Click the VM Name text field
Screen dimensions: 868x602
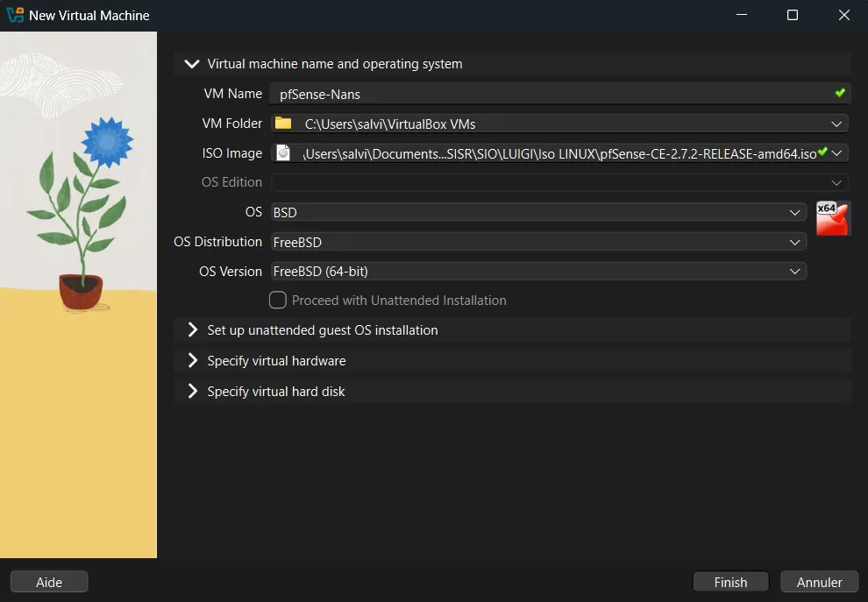(x=552, y=94)
